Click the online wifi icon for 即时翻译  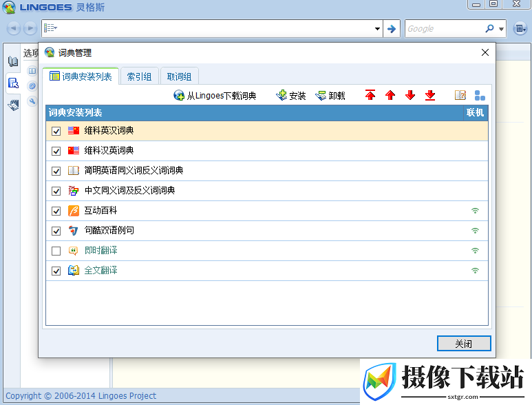[x=476, y=251]
